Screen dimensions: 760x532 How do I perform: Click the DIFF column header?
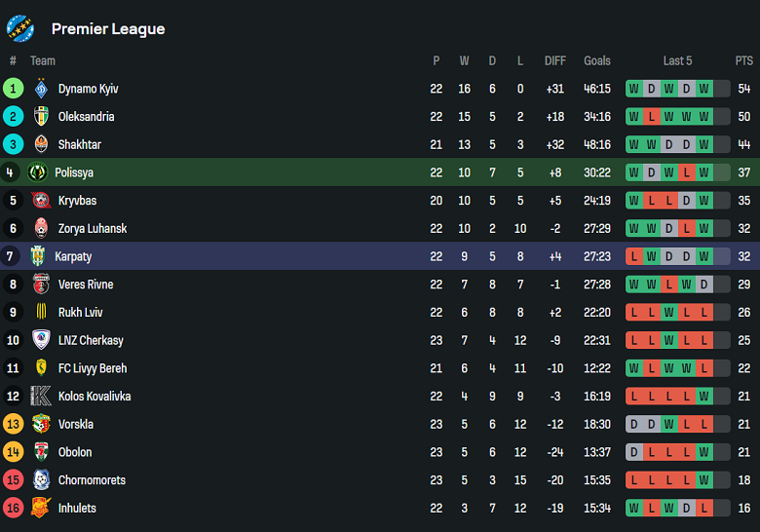tap(555, 60)
